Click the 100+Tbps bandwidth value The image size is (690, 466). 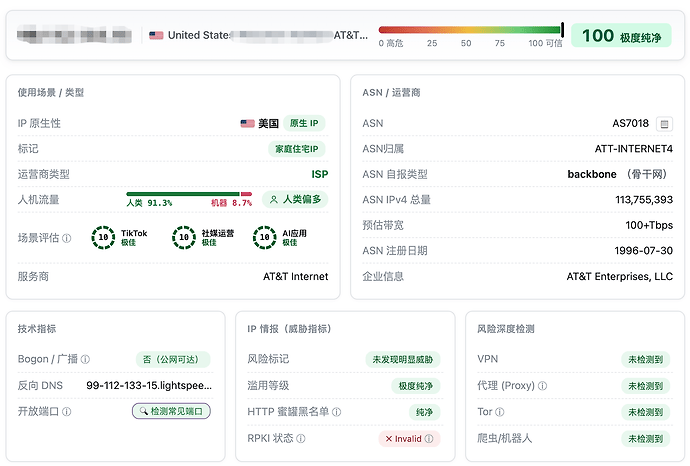(x=649, y=225)
